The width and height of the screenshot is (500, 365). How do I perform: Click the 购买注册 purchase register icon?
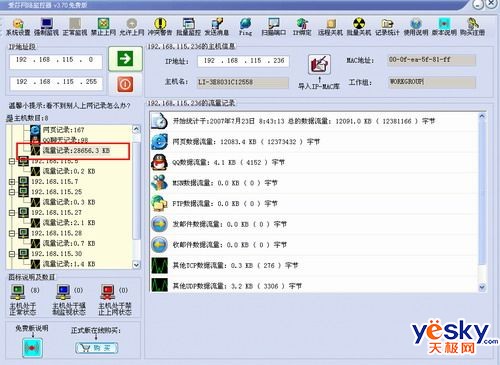click(x=472, y=27)
